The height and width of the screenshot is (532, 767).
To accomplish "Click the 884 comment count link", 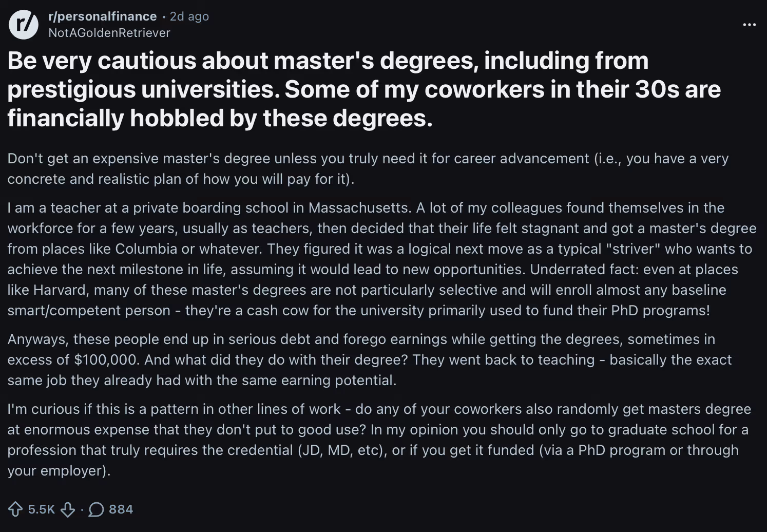I will click(x=120, y=509).
